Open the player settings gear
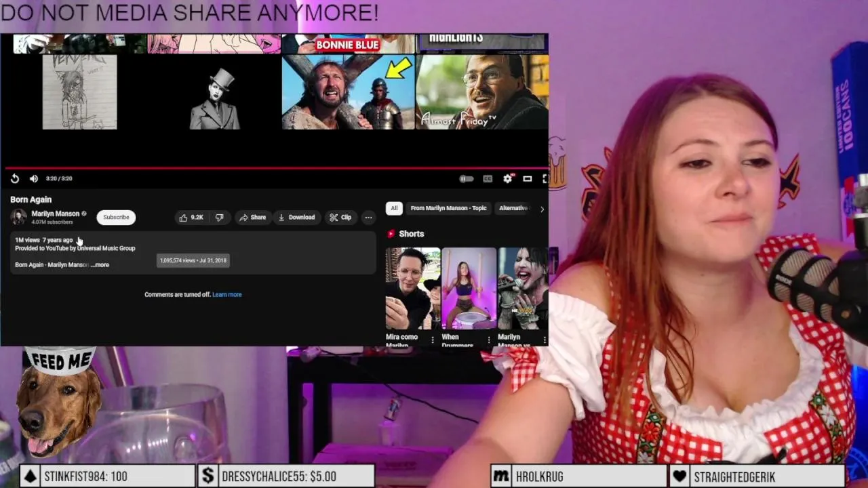The image size is (868, 488). 508,179
